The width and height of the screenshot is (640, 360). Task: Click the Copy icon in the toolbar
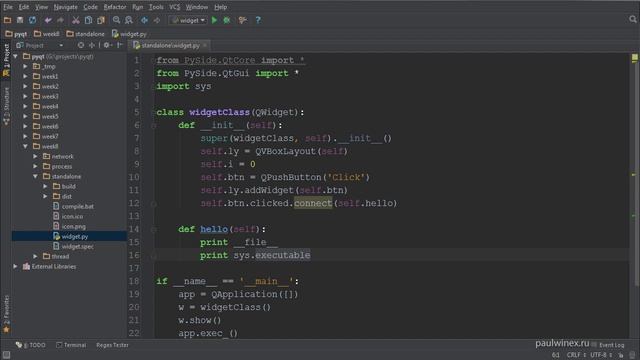pyautogui.click(x=88, y=20)
